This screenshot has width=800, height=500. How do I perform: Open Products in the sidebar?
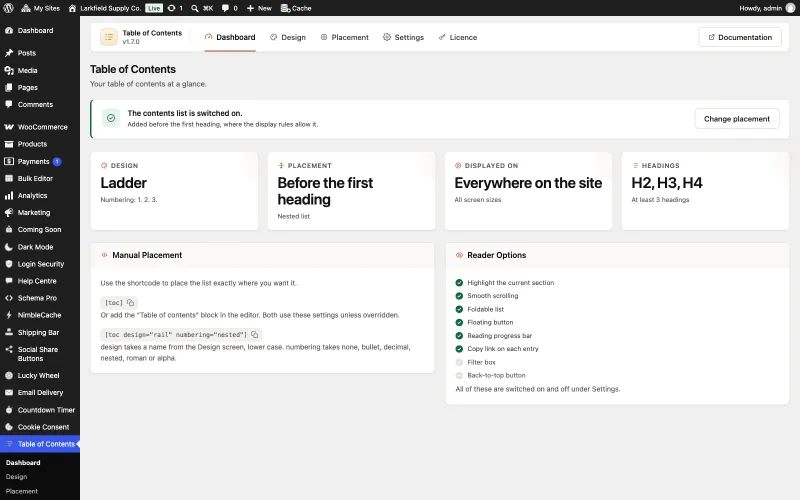pyautogui.click(x=40, y=144)
